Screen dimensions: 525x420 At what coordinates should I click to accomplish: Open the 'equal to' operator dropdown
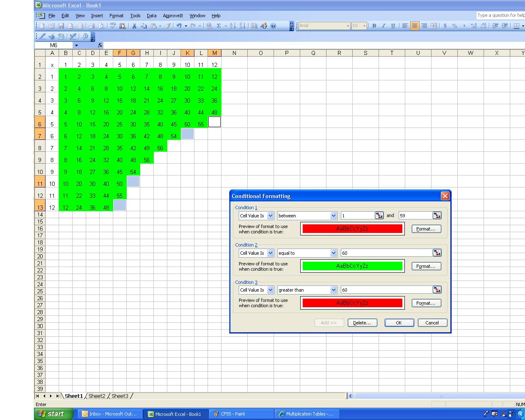coord(333,253)
